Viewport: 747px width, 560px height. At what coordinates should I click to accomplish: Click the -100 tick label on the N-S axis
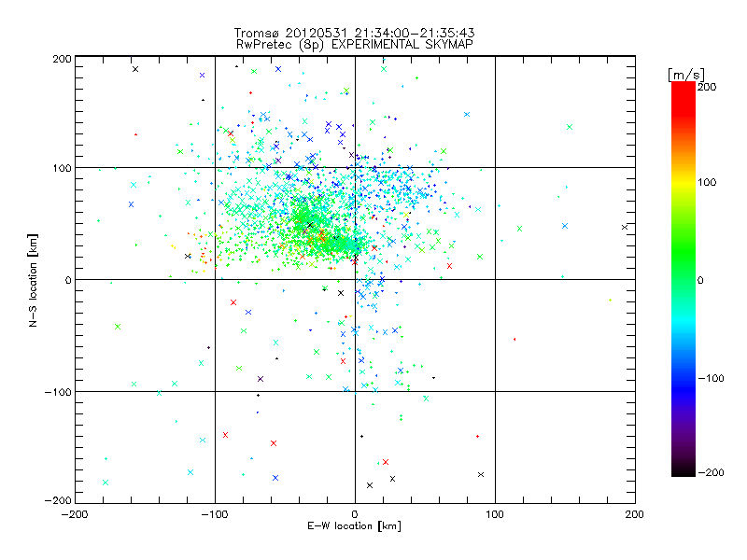point(58,392)
